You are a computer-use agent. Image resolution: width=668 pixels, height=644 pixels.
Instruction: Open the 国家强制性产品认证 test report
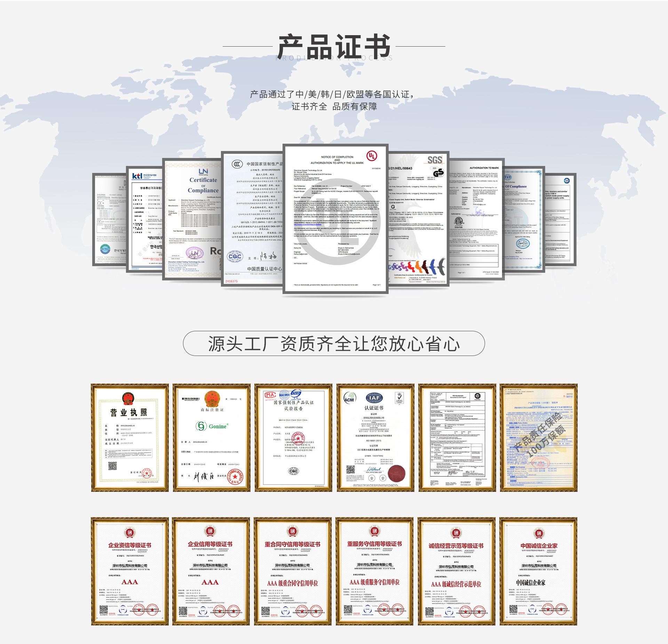[x=293, y=438]
